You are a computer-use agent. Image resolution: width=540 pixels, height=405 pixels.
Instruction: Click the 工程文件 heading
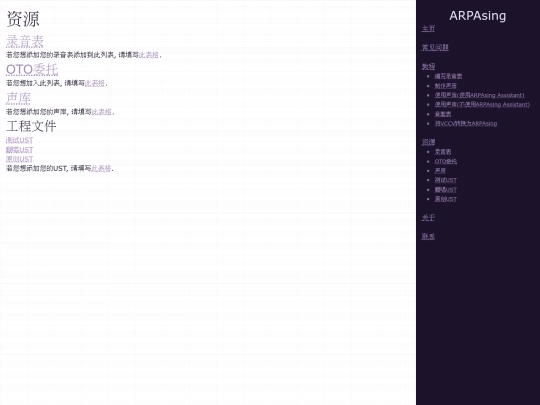pyautogui.click(x=31, y=126)
